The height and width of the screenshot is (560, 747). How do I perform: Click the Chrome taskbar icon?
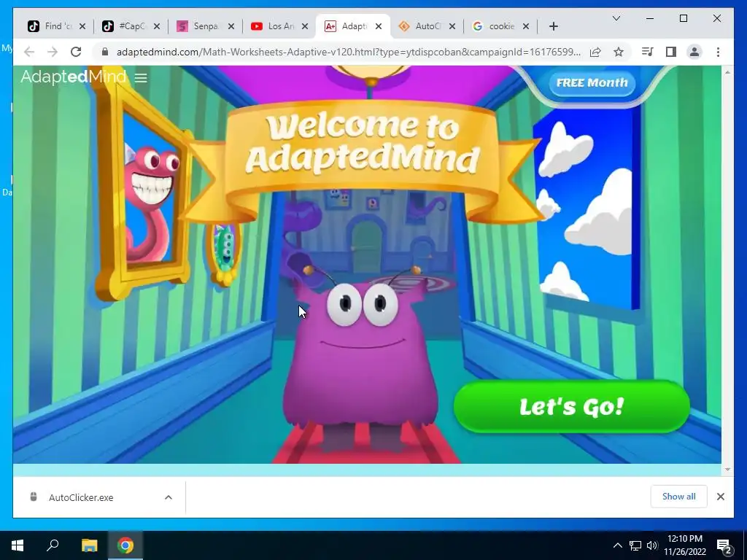(125, 545)
